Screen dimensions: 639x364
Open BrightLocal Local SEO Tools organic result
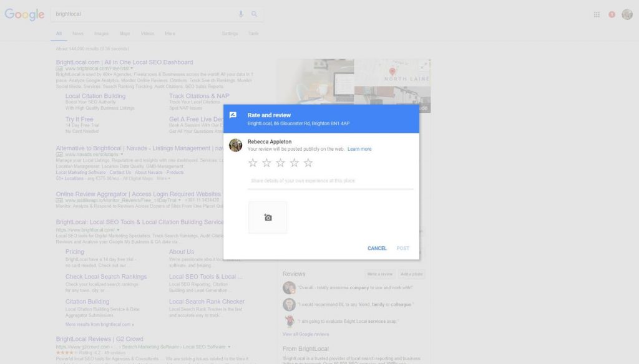point(139,222)
